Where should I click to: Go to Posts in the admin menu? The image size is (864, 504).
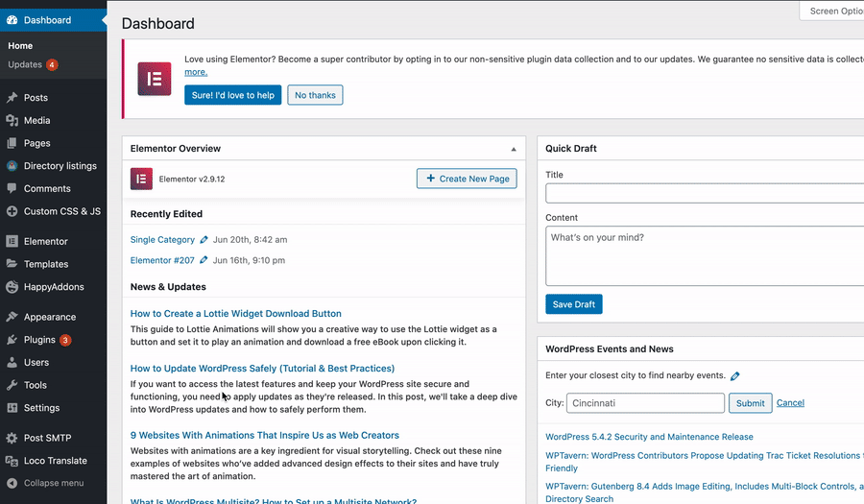point(36,98)
